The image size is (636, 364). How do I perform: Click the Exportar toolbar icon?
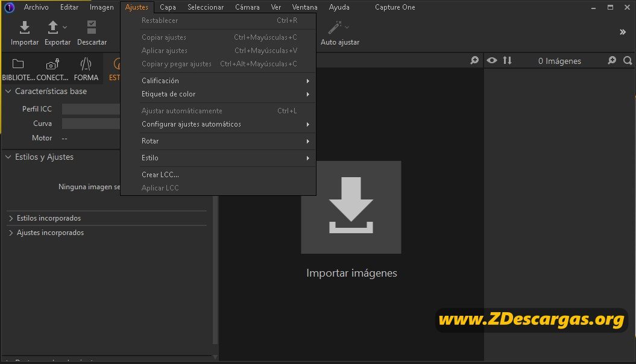(52, 28)
